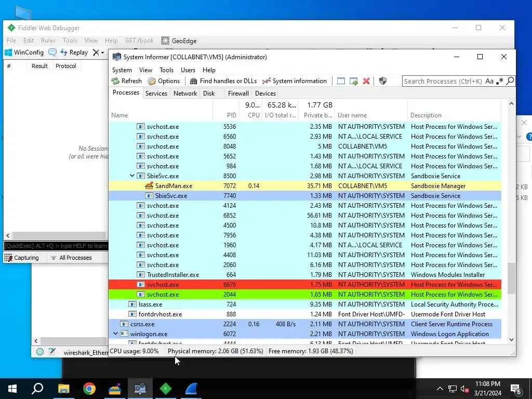Switch to the Network tab
Image resolution: width=532 pixels, height=399 pixels.
(x=185, y=94)
